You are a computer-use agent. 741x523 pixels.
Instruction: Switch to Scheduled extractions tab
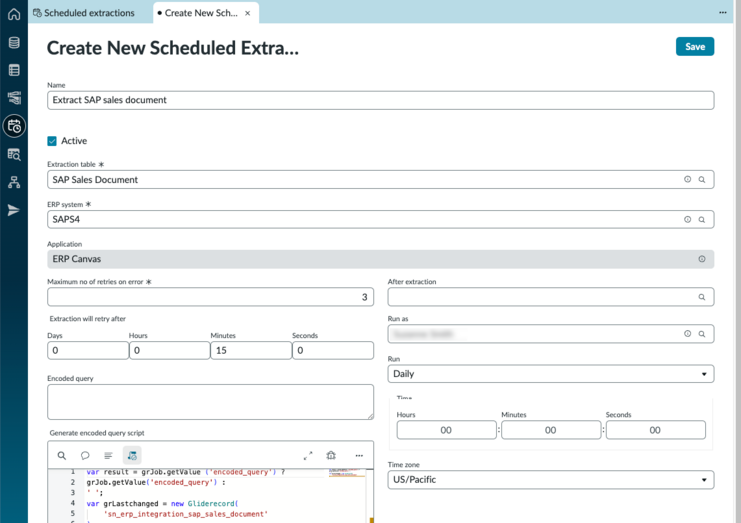pyautogui.click(x=84, y=13)
